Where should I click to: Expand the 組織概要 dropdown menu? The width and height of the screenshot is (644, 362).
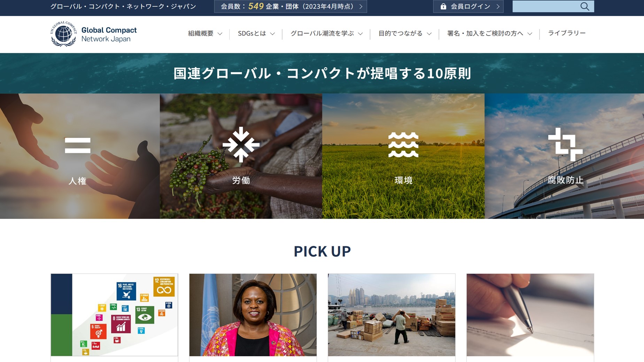pos(205,33)
